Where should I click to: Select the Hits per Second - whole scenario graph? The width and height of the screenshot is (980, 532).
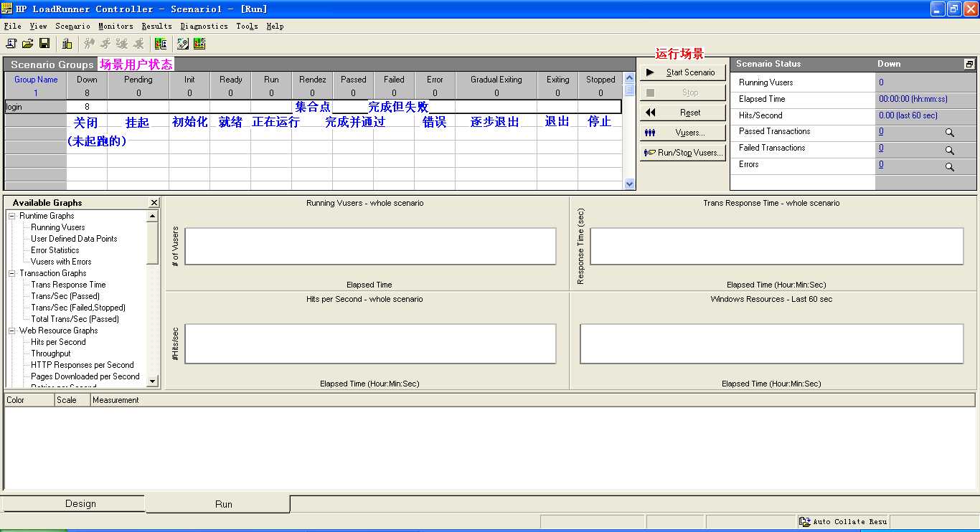(x=367, y=341)
